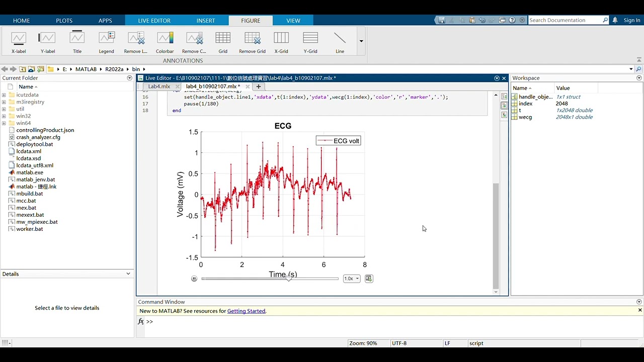Expand the icutzdata folder
Viewport: 644px width, 362px height.
(4, 95)
